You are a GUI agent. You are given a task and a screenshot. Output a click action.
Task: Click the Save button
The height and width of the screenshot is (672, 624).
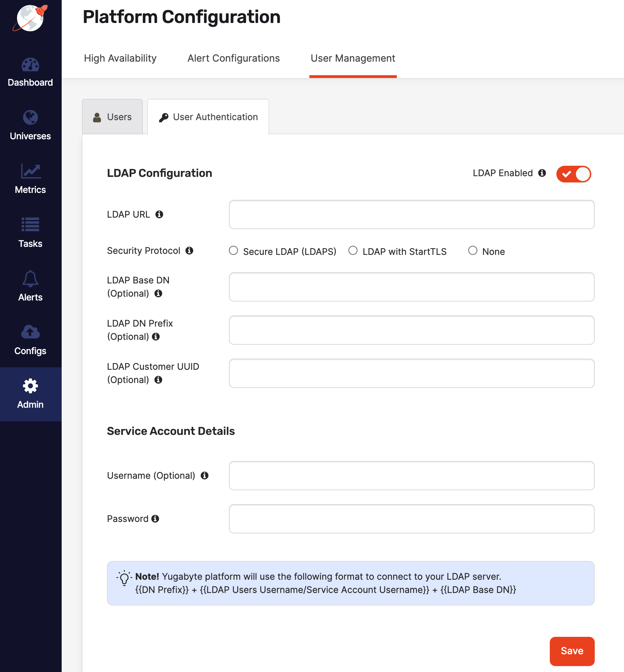click(572, 651)
